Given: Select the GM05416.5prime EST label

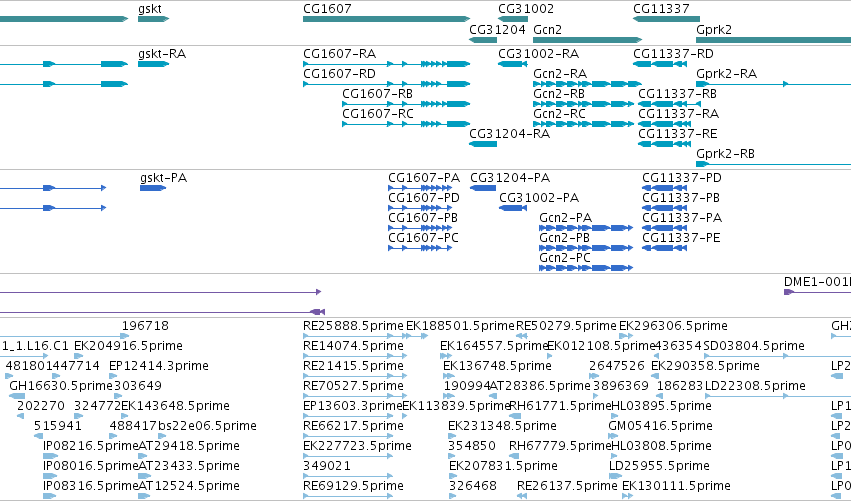Looking at the screenshot, I should click(x=661, y=426).
